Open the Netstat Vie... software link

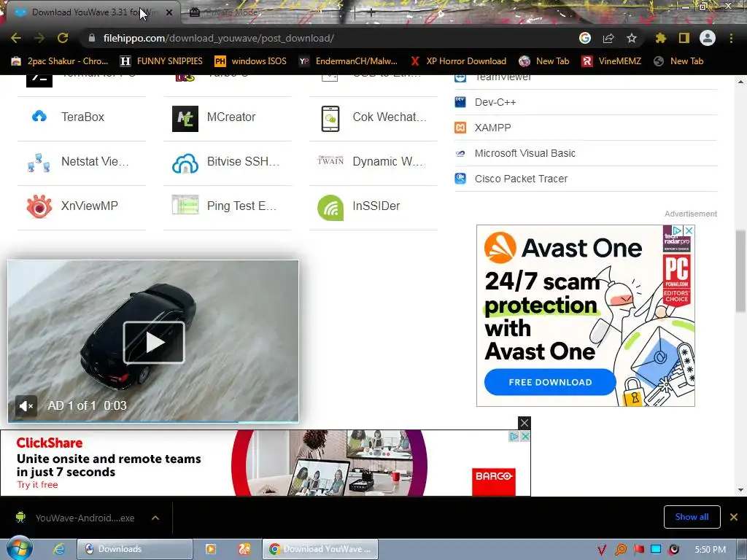tap(95, 161)
